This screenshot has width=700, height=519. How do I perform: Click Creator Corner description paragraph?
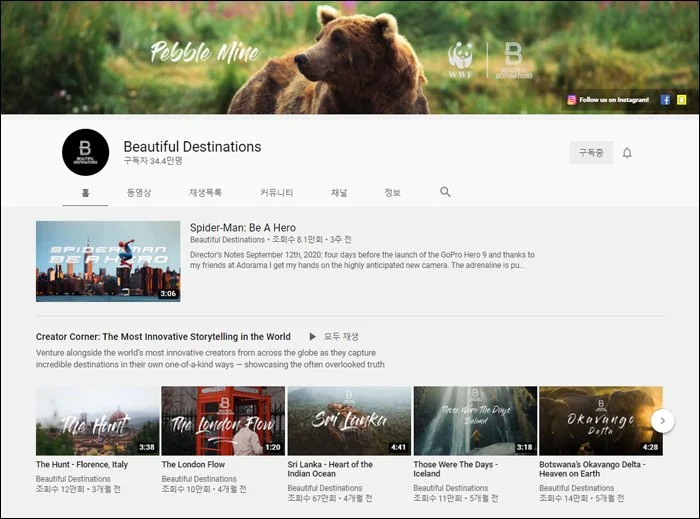coord(210,359)
